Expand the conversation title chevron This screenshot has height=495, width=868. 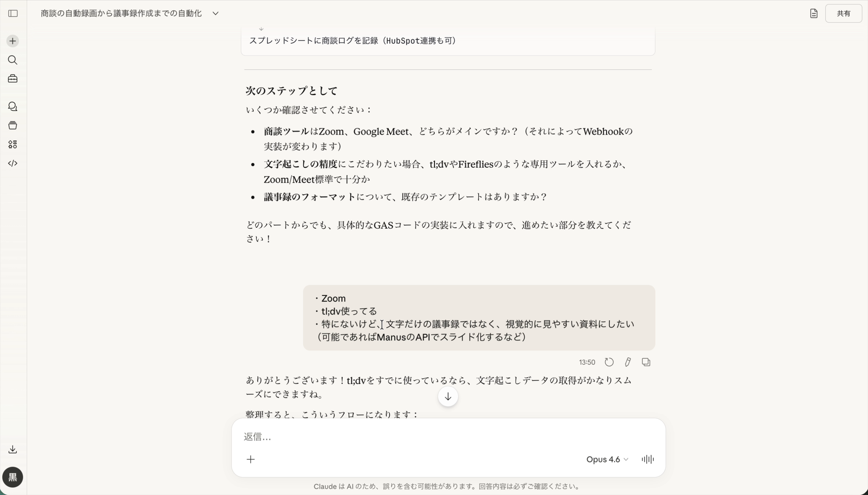tap(215, 13)
